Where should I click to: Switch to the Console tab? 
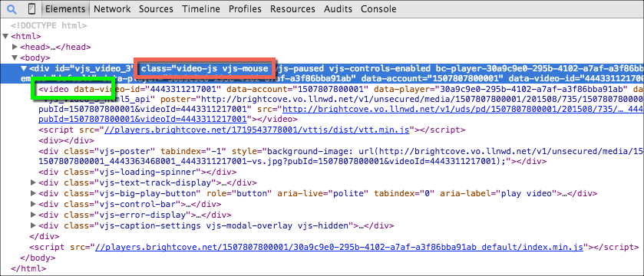pyautogui.click(x=378, y=8)
